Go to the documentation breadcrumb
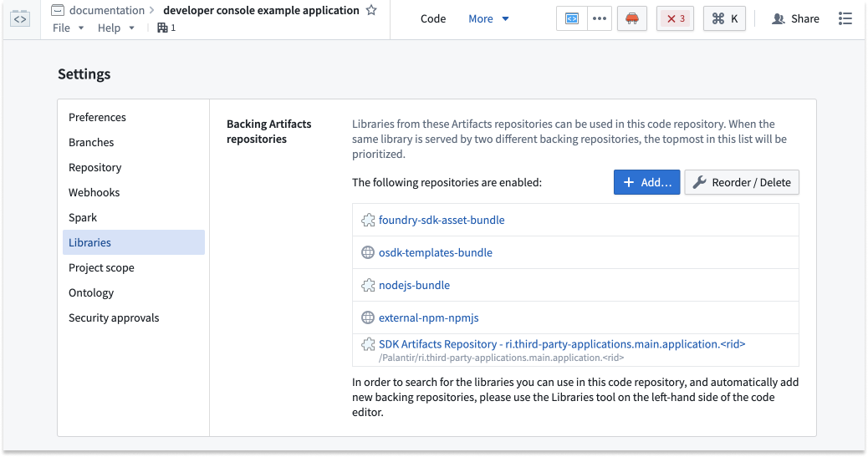868x457 pixels. (107, 10)
